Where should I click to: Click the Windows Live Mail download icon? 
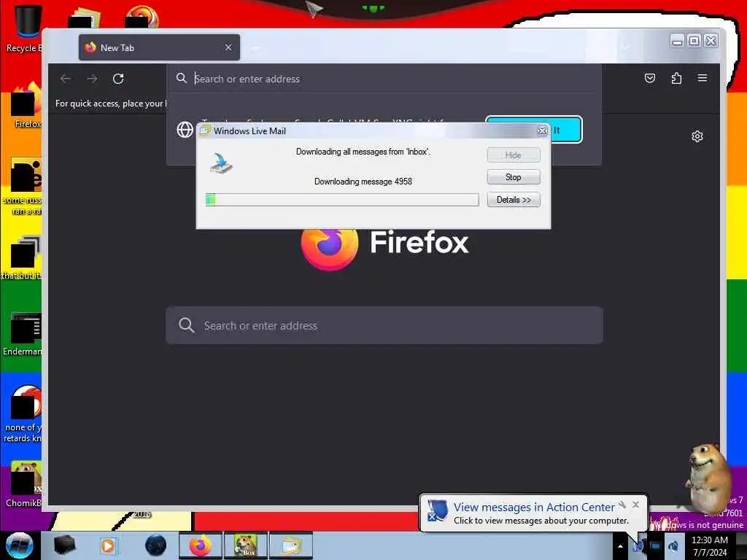[221, 163]
